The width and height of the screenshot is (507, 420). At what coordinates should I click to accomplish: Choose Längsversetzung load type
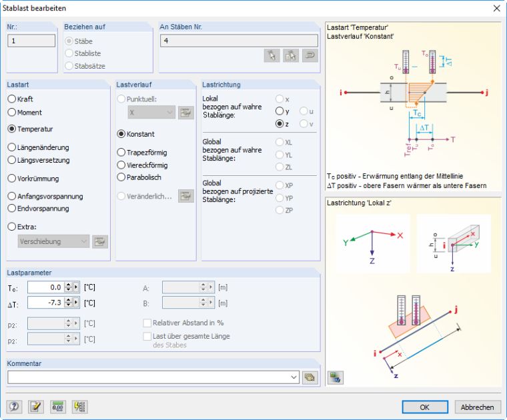point(39,160)
